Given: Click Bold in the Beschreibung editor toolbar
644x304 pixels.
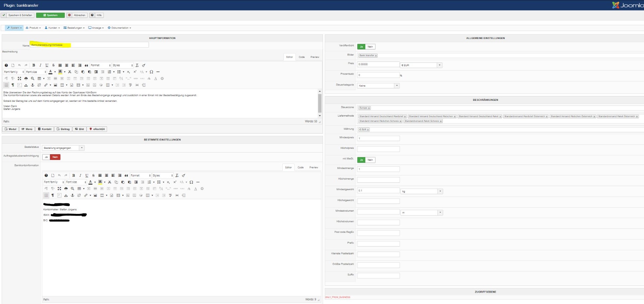Looking at the screenshot, I should click(34, 66).
